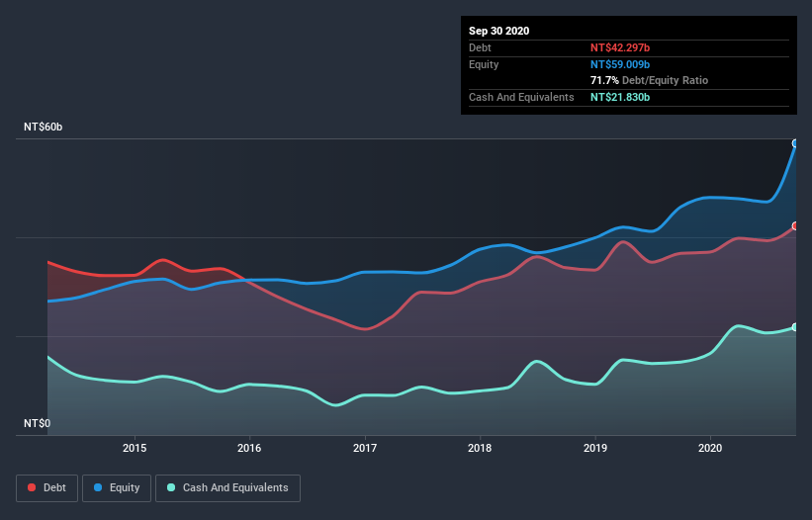This screenshot has height=520, width=812.
Task: Click the 2015 x-axis label
Action: pyautogui.click(x=135, y=448)
